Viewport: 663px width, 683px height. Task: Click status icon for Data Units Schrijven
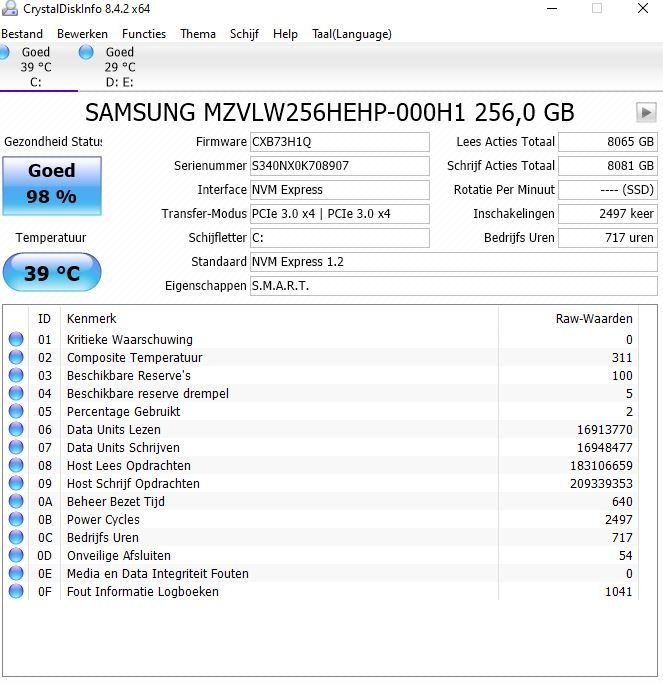[16, 447]
